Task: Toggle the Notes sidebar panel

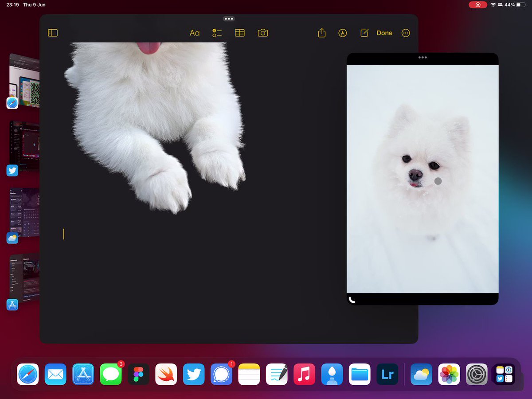Action: pyautogui.click(x=53, y=33)
